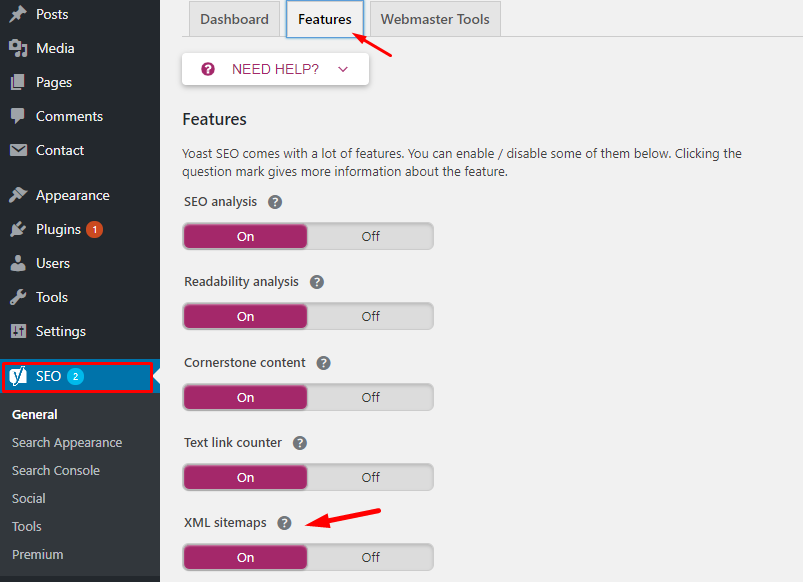Open Search Appearance settings link

[67, 442]
